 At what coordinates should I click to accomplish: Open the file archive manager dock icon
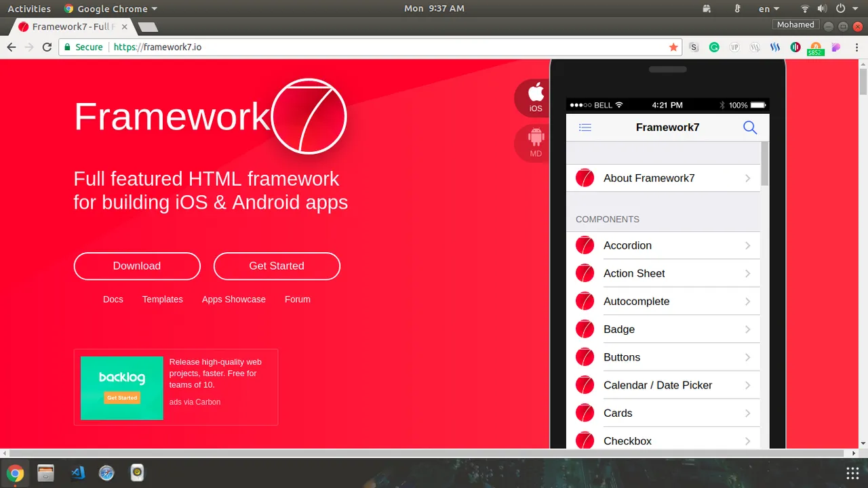point(45,472)
